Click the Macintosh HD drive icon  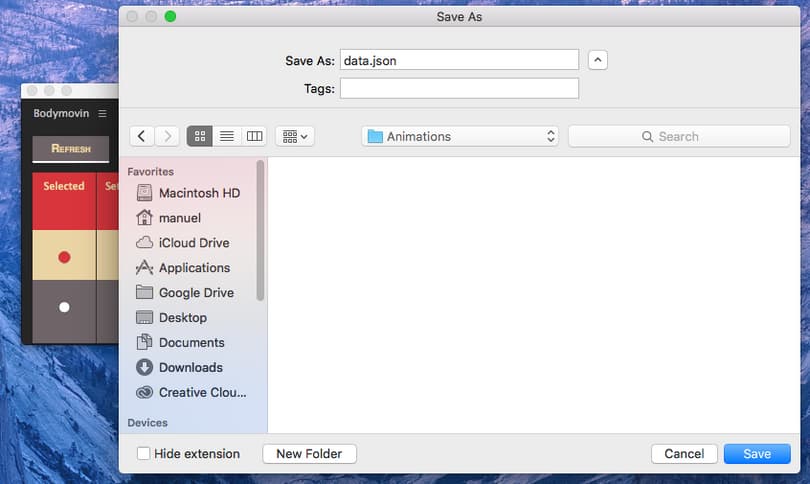pos(144,193)
